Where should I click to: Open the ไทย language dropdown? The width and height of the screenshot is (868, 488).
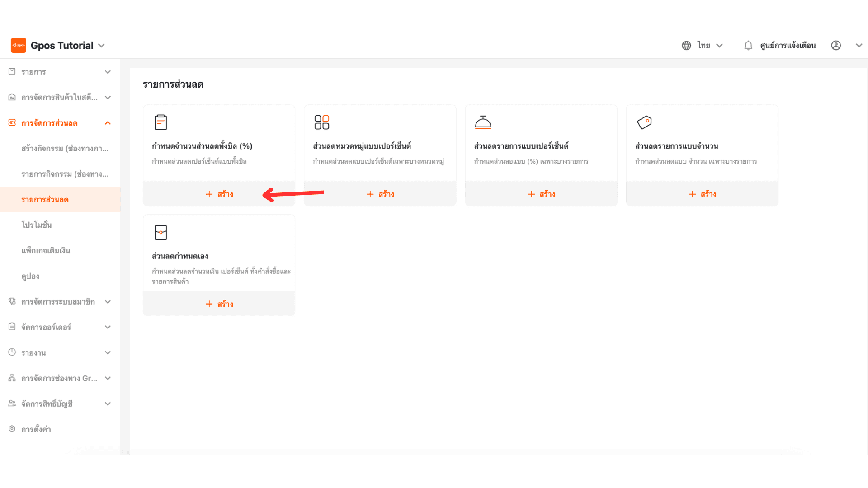[710, 46]
